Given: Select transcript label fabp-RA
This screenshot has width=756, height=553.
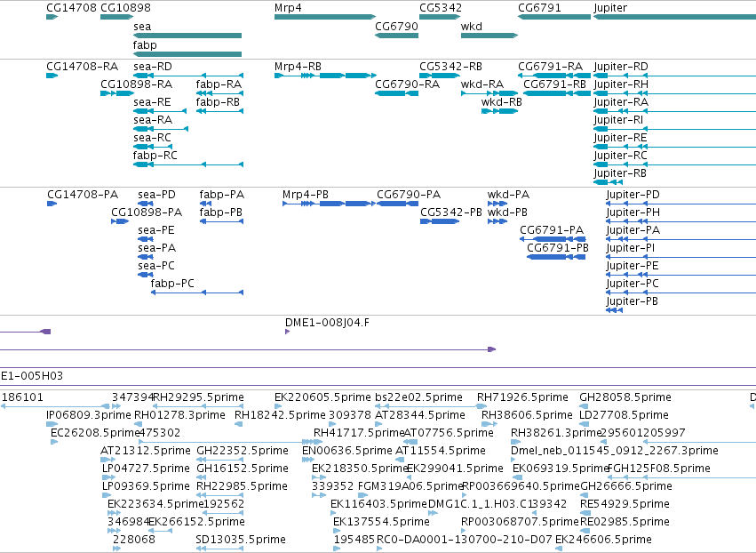Looking at the screenshot, I should (x=219, y=84).
